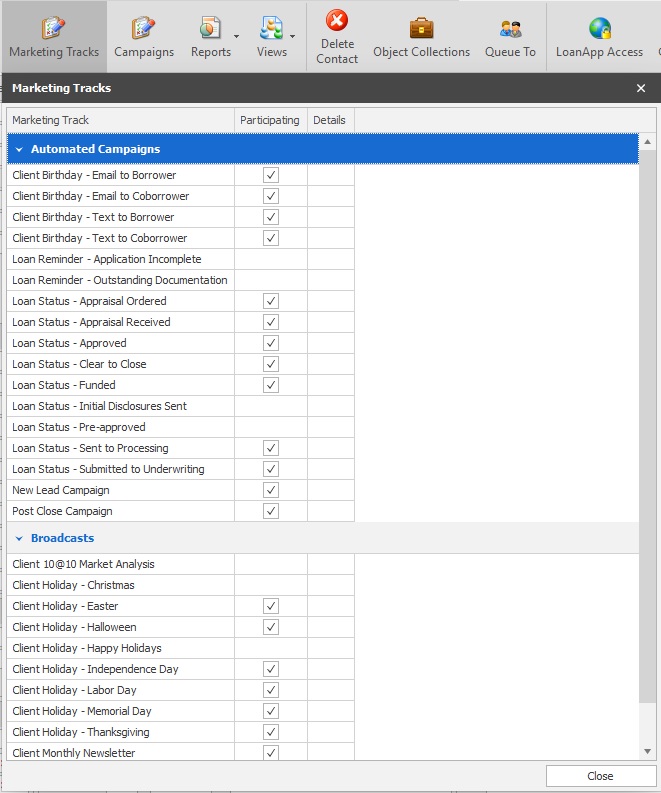Sort by Marketing Track column header
Image resolution: width=661 pixels, height=793 pixels.
[120, 120]
